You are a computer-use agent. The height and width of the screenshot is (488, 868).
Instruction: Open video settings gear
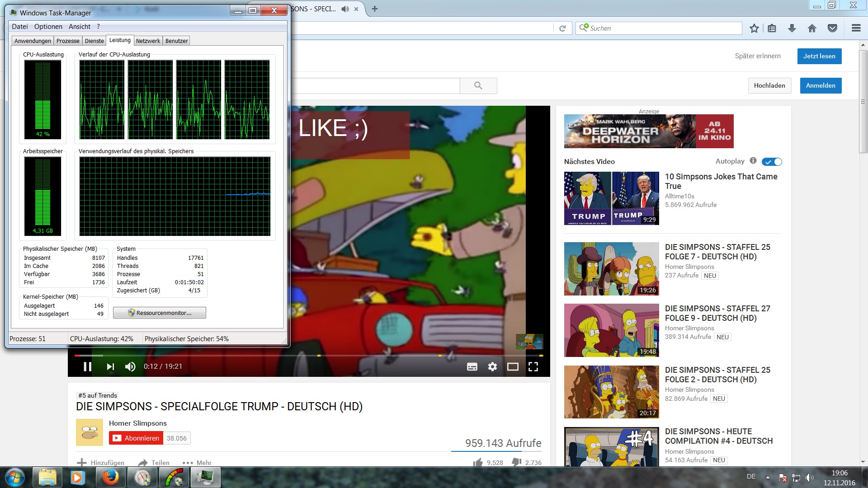(492, 367)
